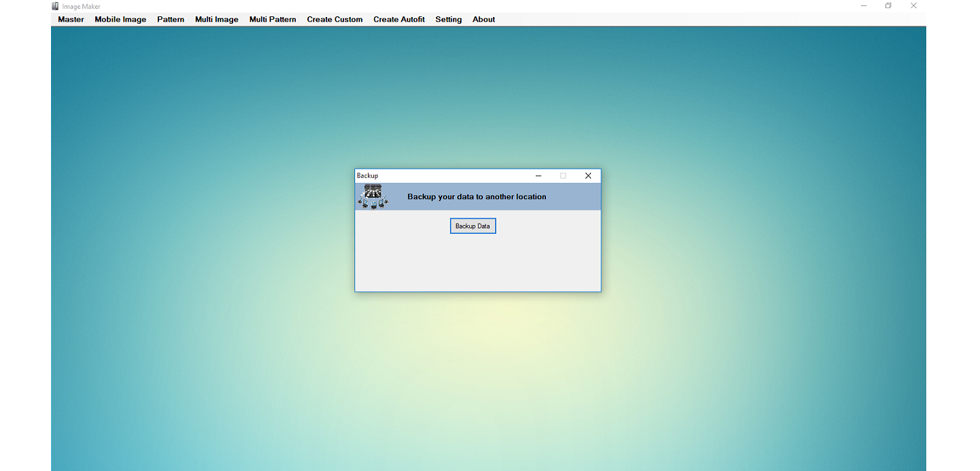Click Create Autofit in the menu bar
The height and width of the screenshot is (471, 980).
click(399, 20)
